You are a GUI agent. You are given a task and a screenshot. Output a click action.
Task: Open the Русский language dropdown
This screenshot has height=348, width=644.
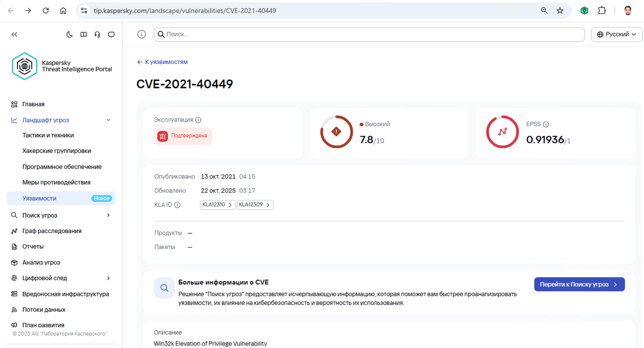pos(616,34)
